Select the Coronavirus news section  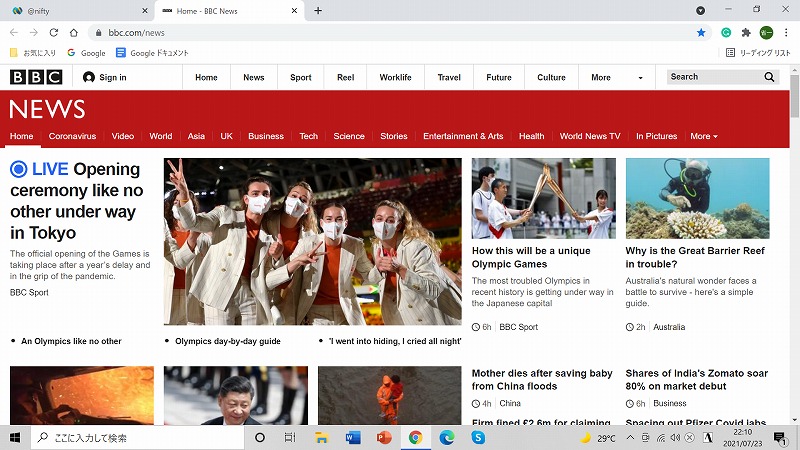click(72, 136)
